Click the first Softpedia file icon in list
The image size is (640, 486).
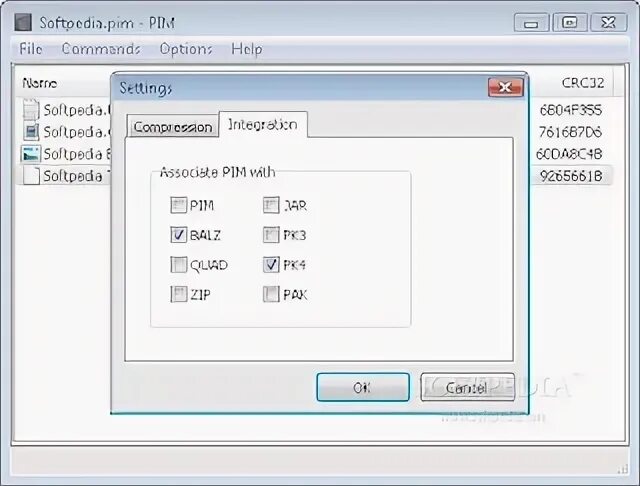[31, 109]
